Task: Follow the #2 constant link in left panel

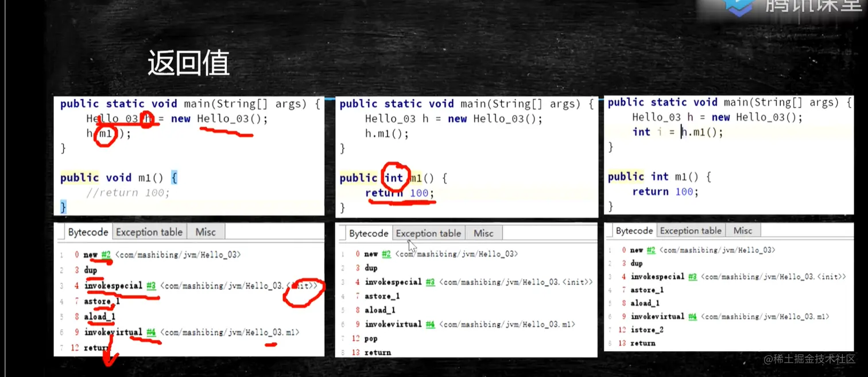Action: tap(106, 255)
